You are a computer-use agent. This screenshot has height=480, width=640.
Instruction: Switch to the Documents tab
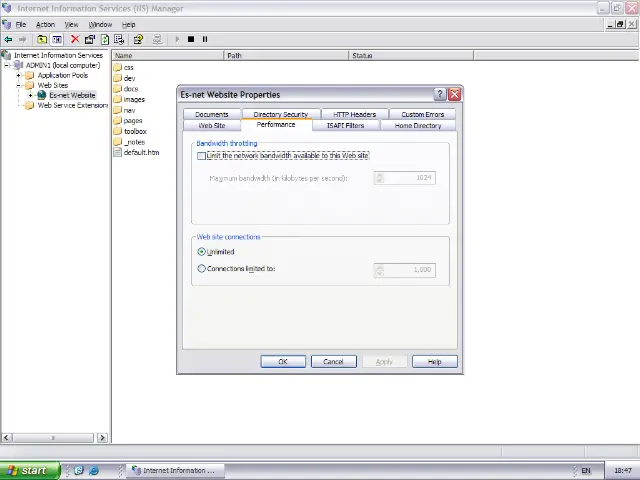pos(212,114)
